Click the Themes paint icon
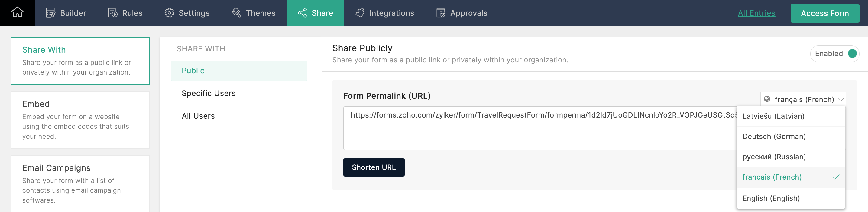The image size is (868, 212). point(237,13)
